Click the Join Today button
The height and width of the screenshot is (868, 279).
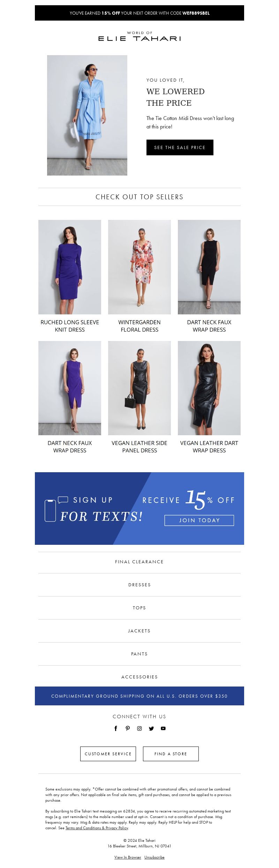pos(199,520)
